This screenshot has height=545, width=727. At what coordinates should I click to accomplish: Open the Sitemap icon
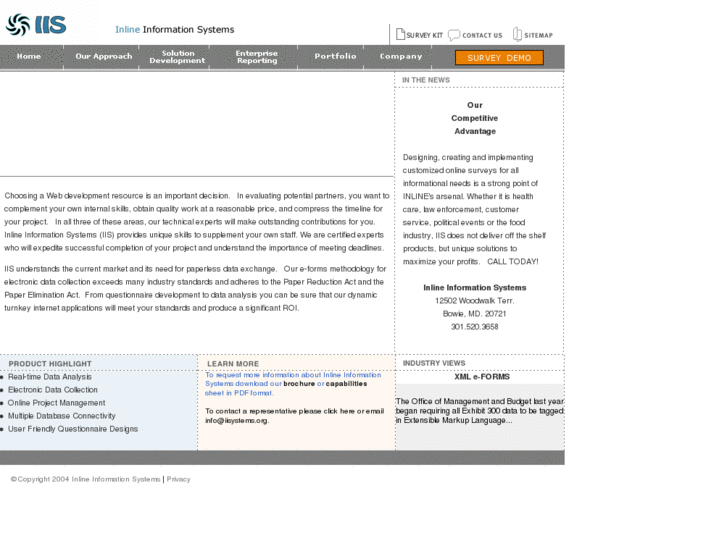tap(517, 34)
